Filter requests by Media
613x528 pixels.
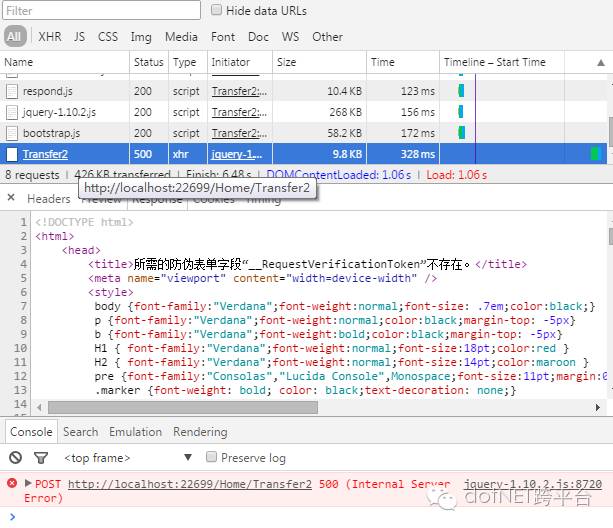pos(181,37)
